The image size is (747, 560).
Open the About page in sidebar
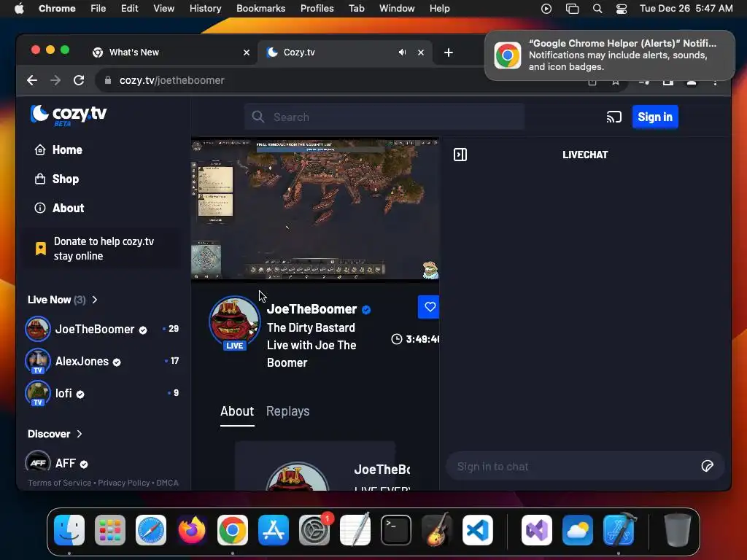click(x=59, y=208)
